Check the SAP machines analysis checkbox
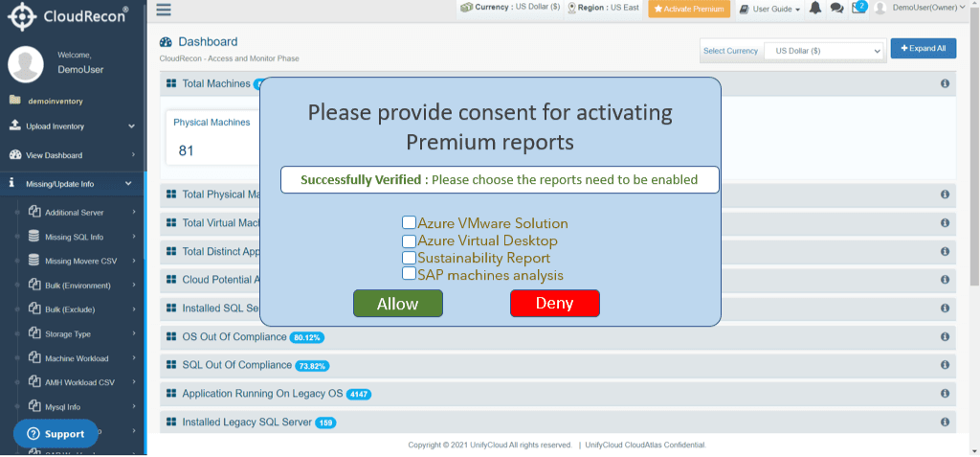The height and width of the screenshot is (457, 980). tap(409, 274)
